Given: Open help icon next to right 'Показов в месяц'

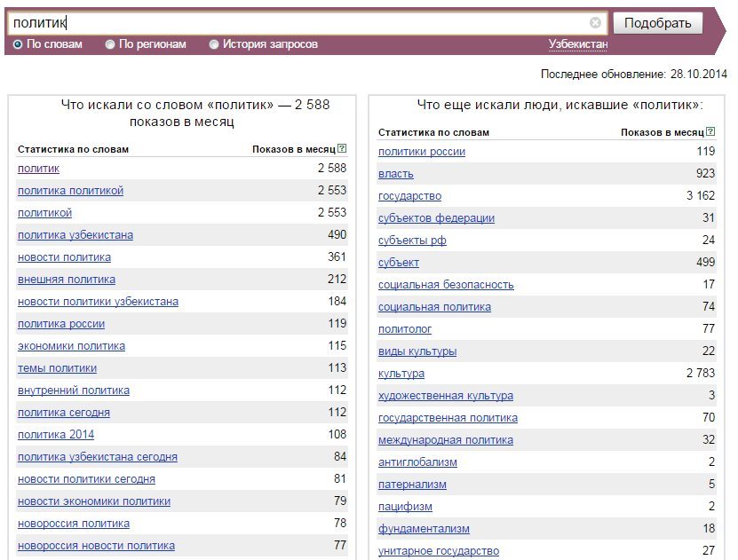Looking at the screenshot, I should pyautogui.click(x=710, y=131).
